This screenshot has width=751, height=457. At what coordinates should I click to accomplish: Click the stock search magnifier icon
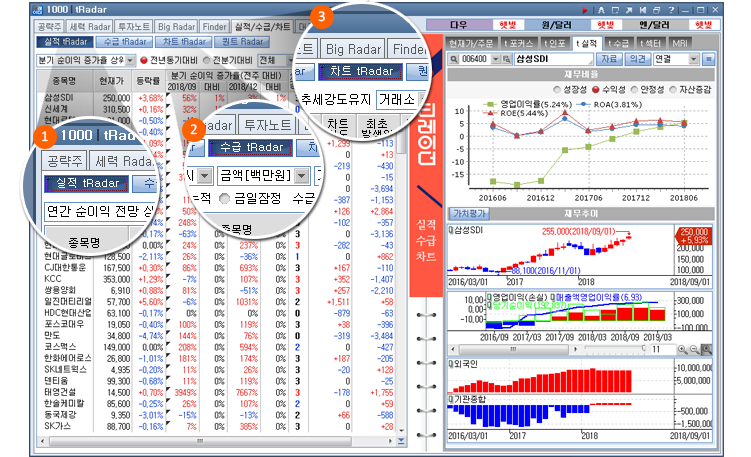[454, 59]
